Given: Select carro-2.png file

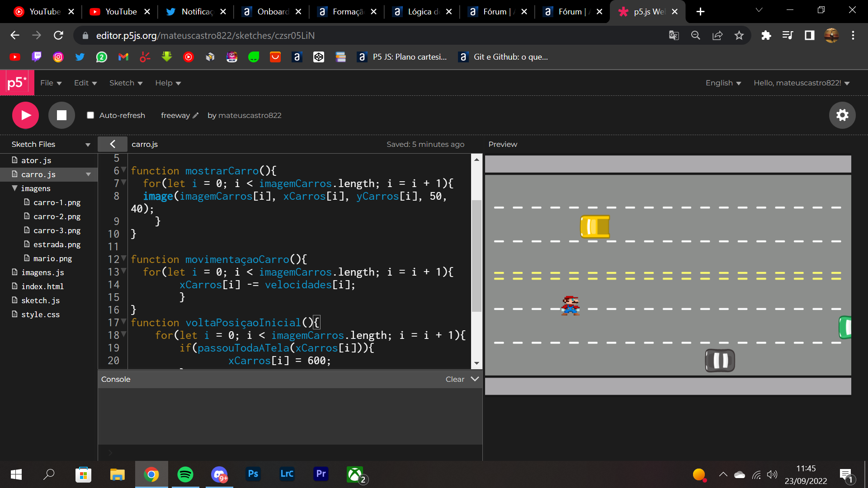Looking at the screenshot, I should click(x=57, y=216).
